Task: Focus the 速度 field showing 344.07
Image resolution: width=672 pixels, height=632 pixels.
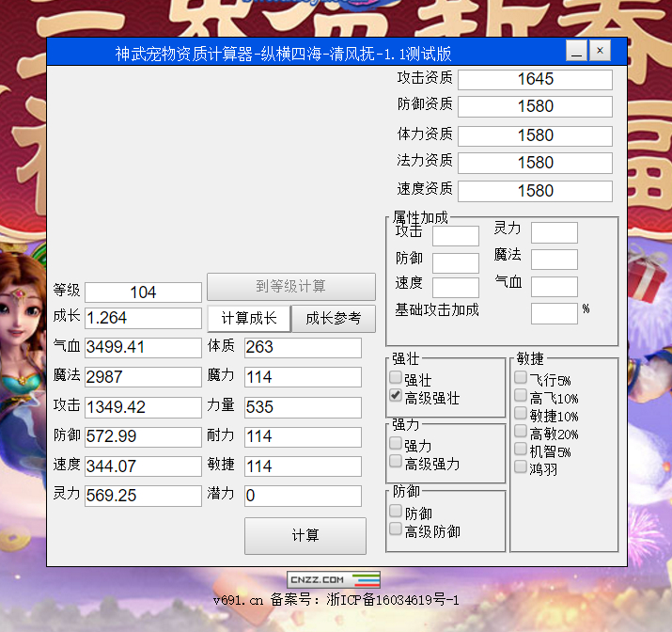Action: click(143, 466)
